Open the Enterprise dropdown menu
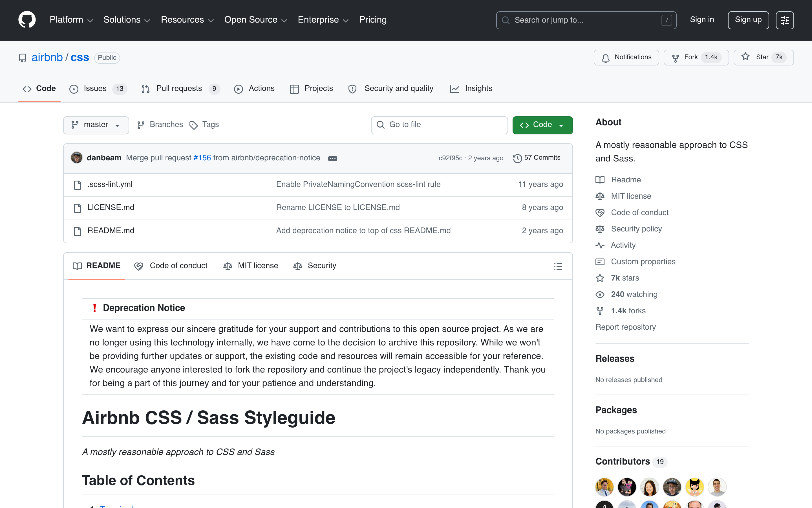 (323, 20)
